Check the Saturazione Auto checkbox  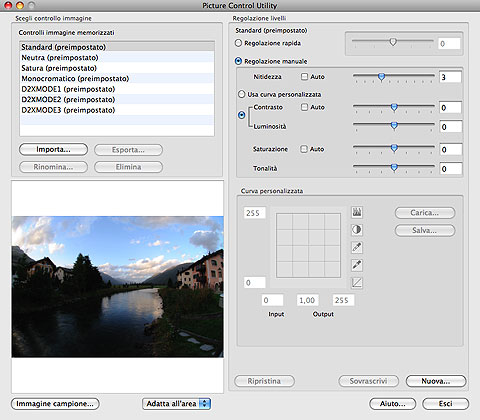tap(304, 149)
